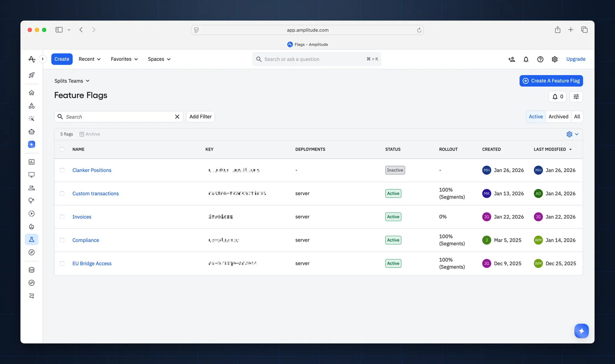
Task: Click the rocket icon in sidebar
Action: (x=31, y=75)
